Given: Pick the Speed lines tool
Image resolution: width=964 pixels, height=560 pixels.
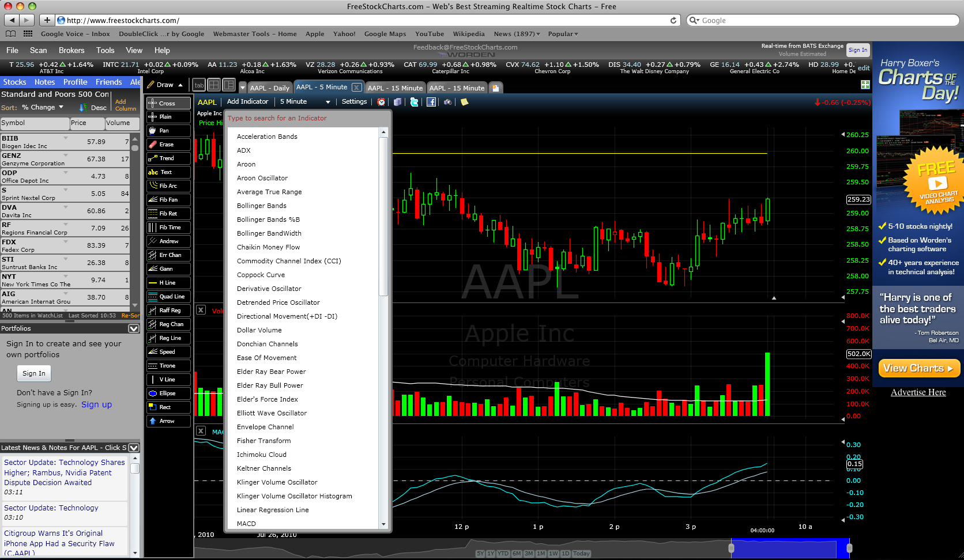Looking at the screenshot, I should (x=168, y=352).
